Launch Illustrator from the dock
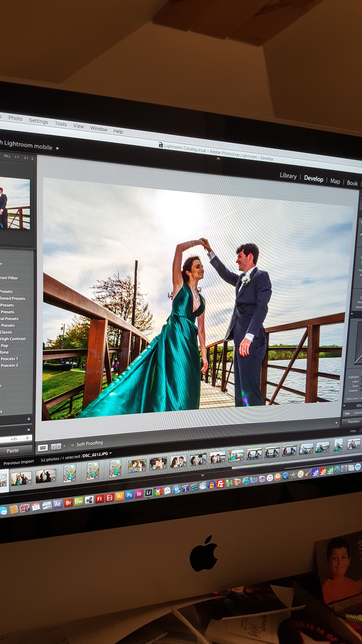 [x=120, y=496]
